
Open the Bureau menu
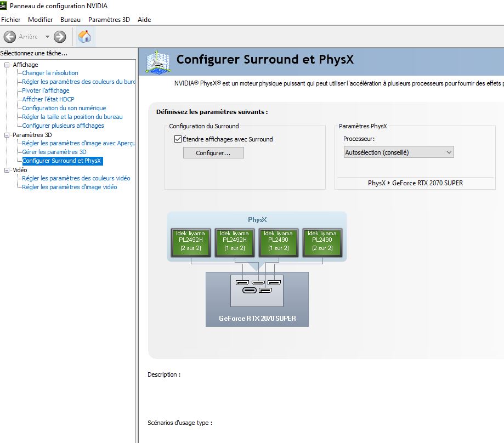coord(70,20)
